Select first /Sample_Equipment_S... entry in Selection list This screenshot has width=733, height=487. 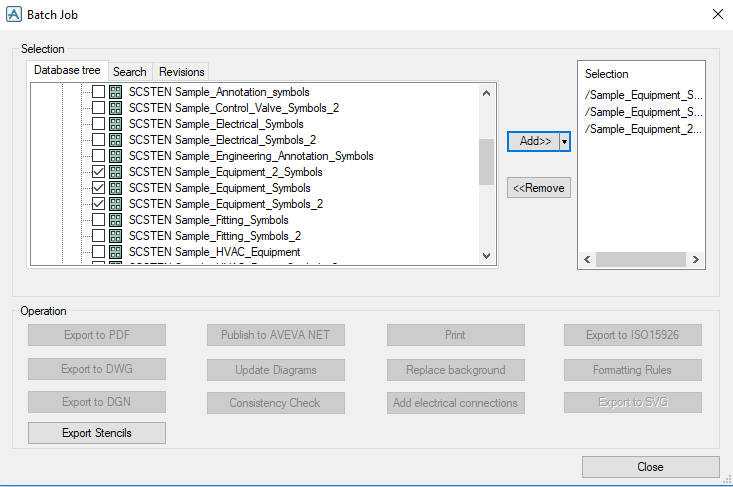642,95
